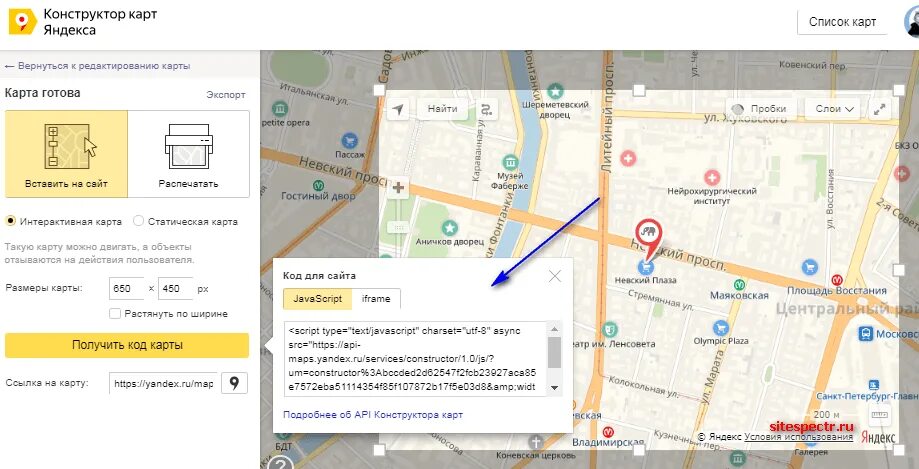This screenshot has width=919, height=469.
Task: Click the top-center map resize handle
Action: coord(639,90)
